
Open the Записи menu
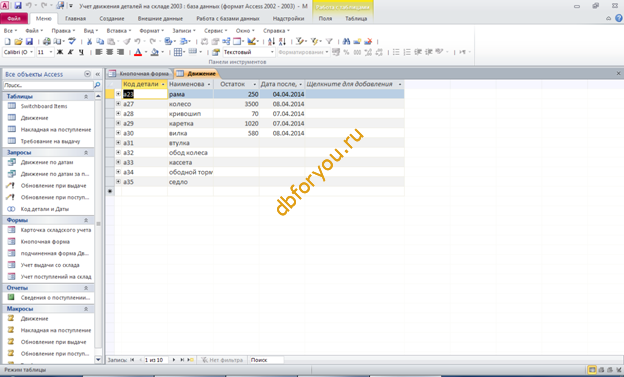point(183,31)
